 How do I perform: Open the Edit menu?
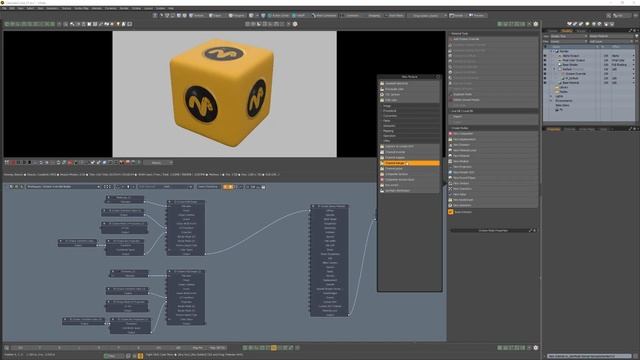point(12,8)
